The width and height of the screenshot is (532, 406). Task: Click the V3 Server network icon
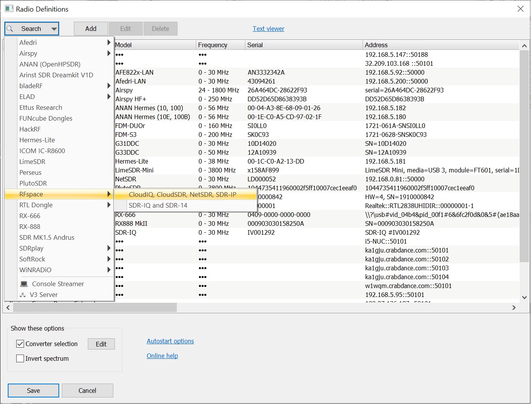tap(23, 295)
